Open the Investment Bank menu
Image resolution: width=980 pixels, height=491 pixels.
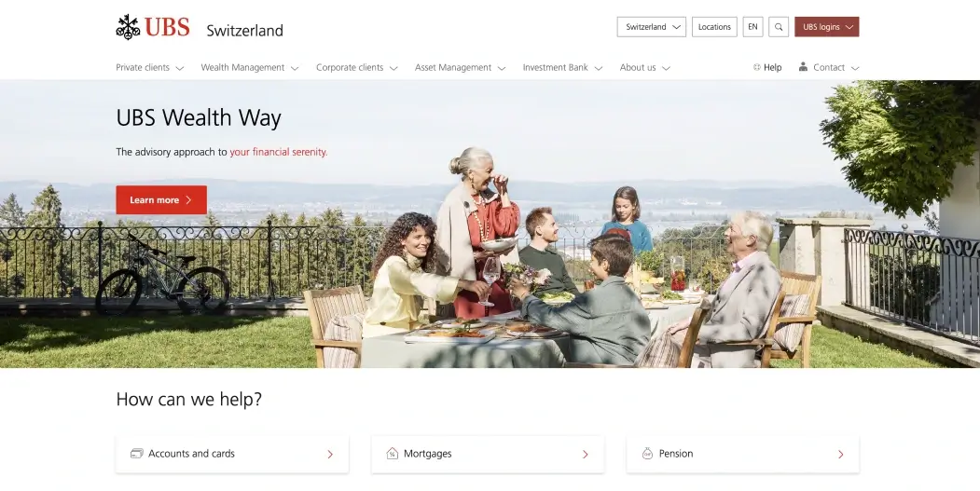[x=562, y=67]
